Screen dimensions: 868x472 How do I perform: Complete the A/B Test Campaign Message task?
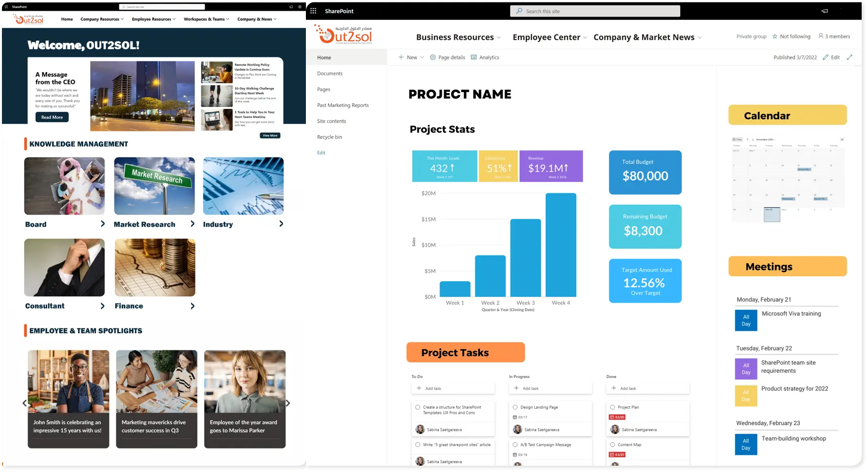click(515, 444)
